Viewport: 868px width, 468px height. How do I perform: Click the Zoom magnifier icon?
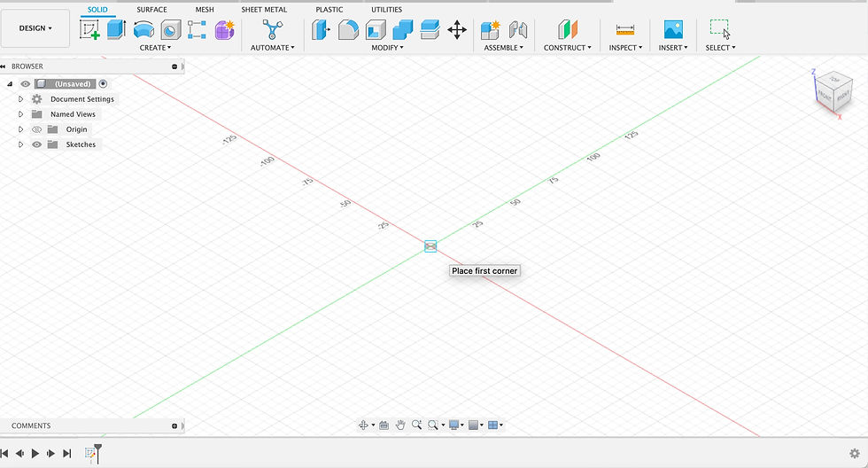pos(416,425)
